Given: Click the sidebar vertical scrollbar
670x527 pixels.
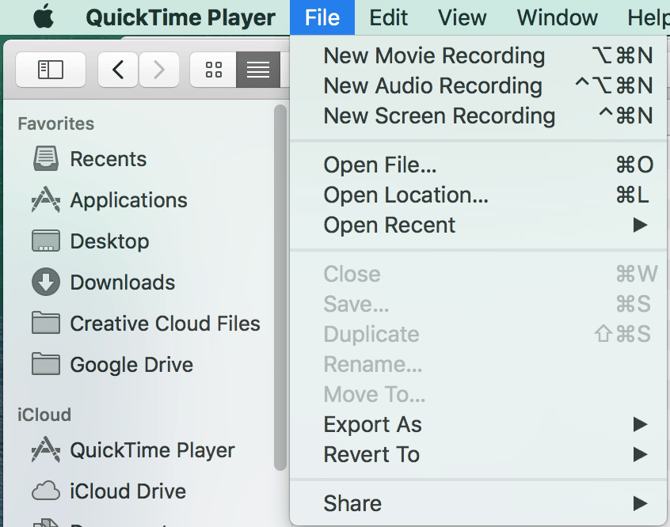Looking at the screenshot, I should pyautogui.click(x=280, y=287).
